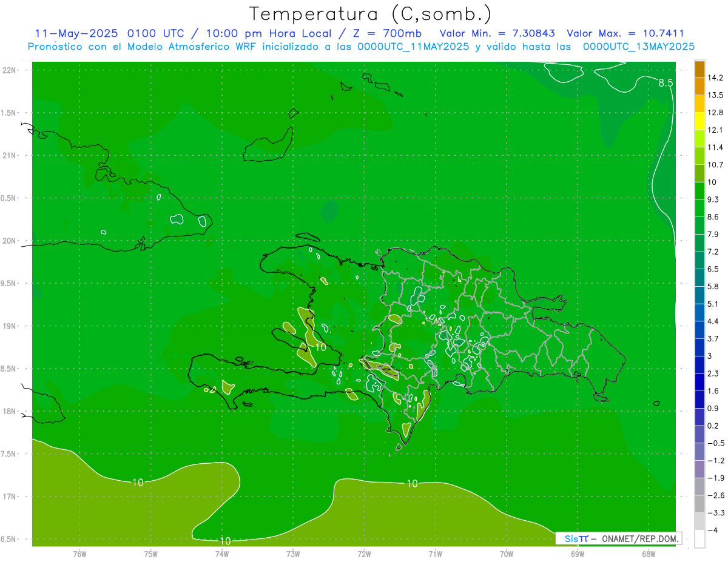Click the "0.9" colorbar label
Screen dimensions: 728x562
tap(713, 408)
